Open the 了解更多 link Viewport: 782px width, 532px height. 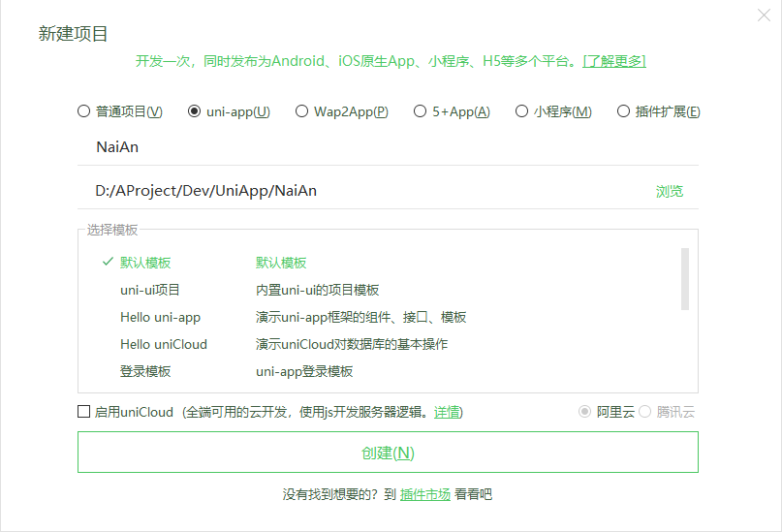pos(613,61)
